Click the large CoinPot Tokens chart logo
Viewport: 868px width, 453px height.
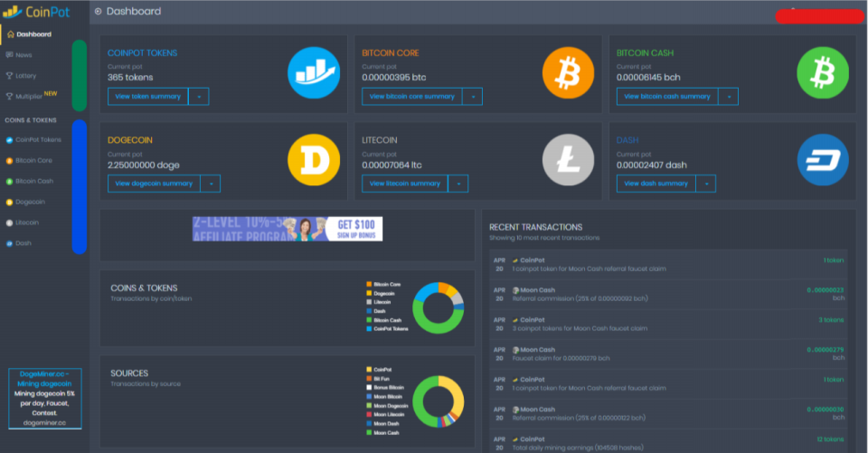point(314,72)
